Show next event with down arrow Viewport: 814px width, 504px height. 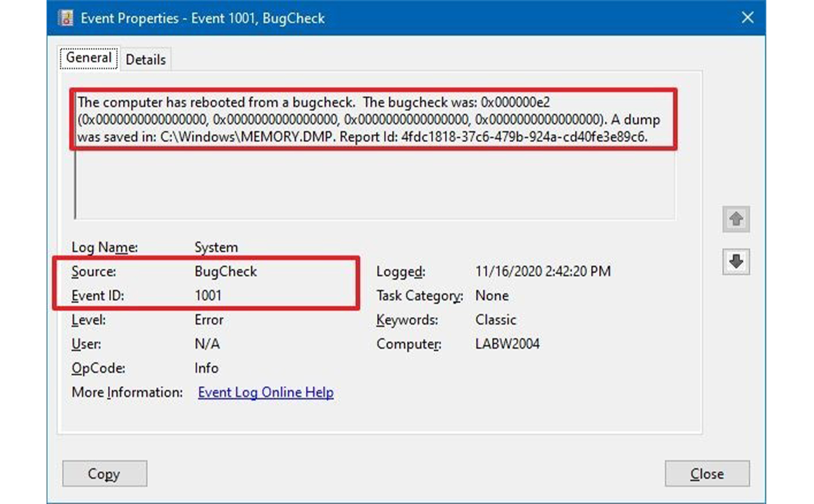(x=736, y=262)
